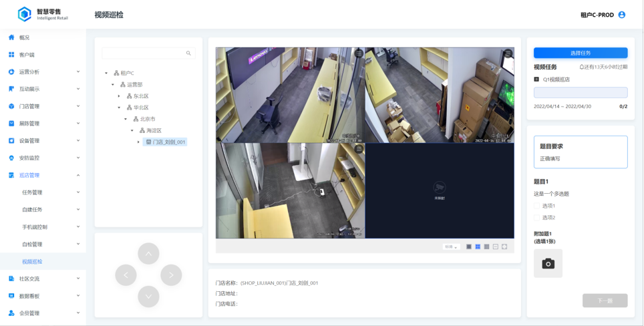The image size is (644, 326).
Task: Collapse the 租户C root tree arrow
Action: tap(106, 73)
